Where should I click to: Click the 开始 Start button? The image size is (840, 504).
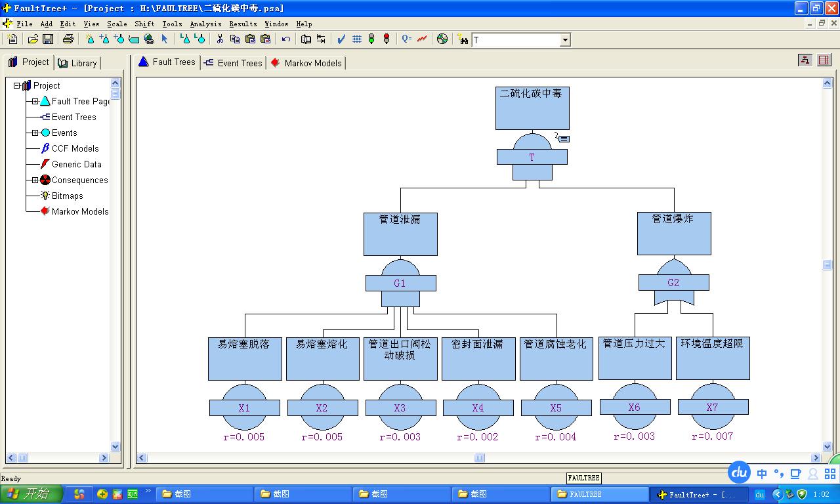(31, 494)
